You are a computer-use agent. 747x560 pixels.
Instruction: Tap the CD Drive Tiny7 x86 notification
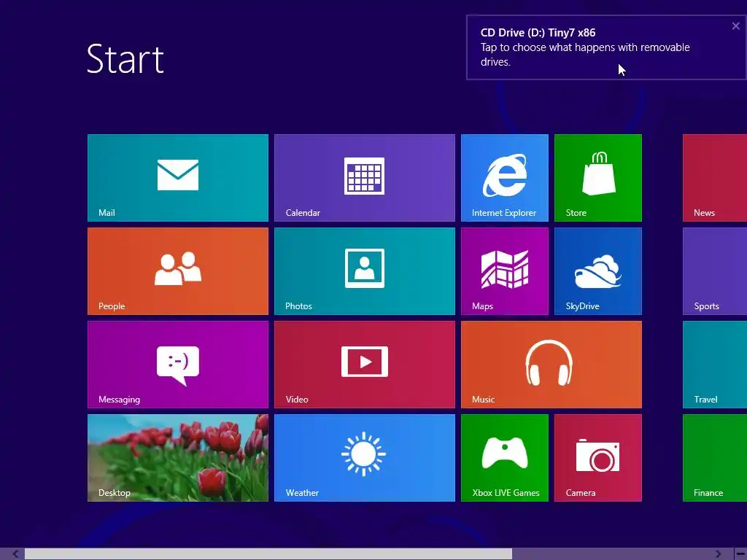606,47
